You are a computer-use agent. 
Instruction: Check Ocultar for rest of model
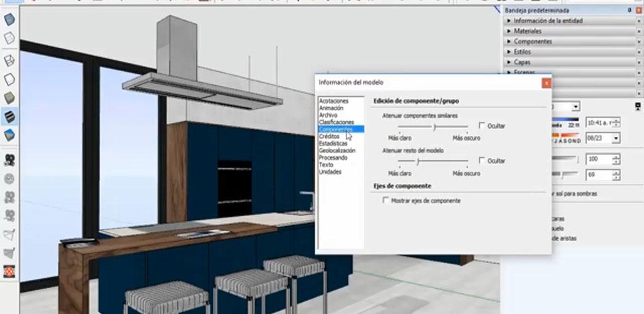(482, 160)
